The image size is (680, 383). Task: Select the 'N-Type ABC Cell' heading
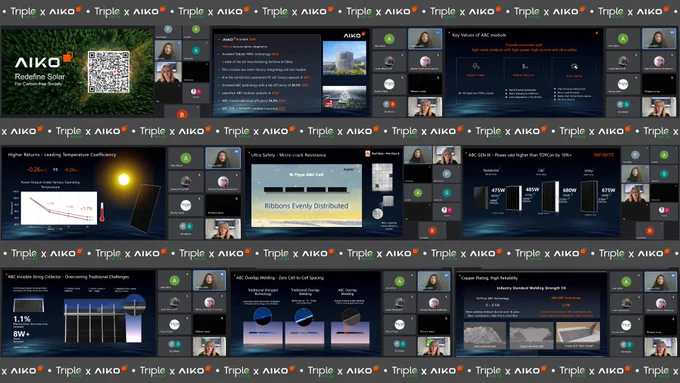306,174
